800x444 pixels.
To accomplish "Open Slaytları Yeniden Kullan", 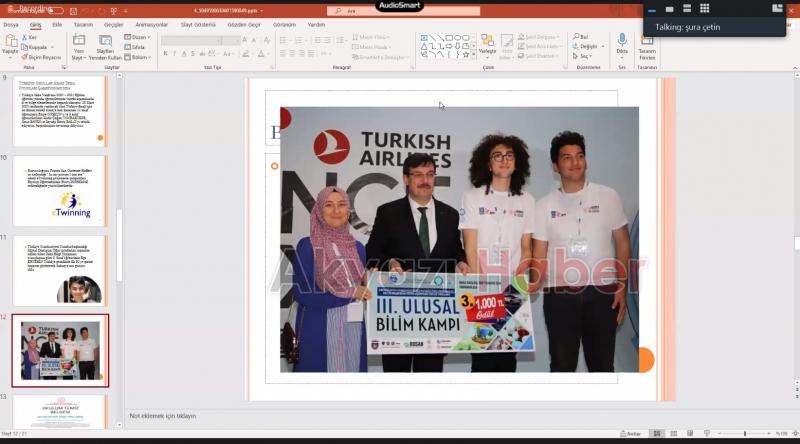I will tap(105, 47).
